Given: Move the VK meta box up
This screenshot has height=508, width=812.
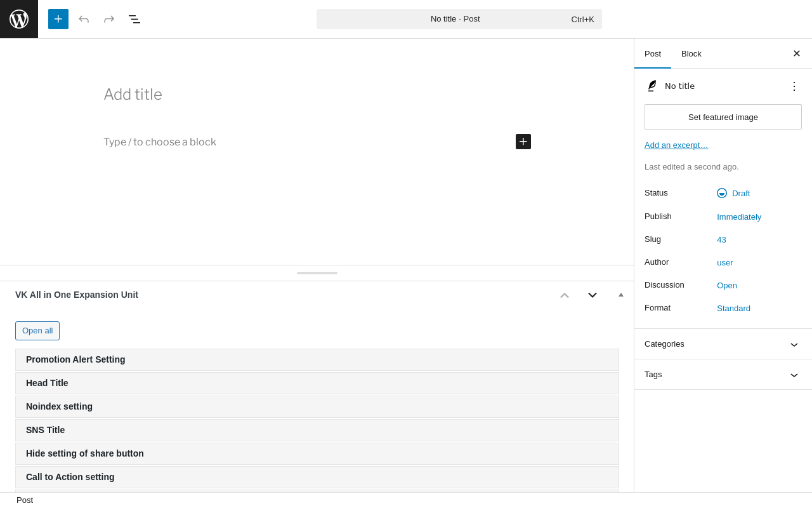Looking at the screenshot, I should (x=565, y=295).
